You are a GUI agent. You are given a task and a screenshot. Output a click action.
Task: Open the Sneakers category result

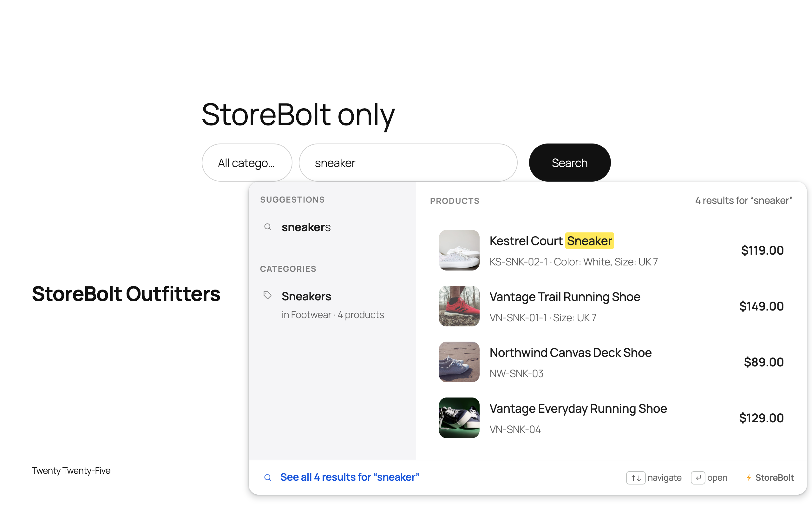[x=332, y=305]
